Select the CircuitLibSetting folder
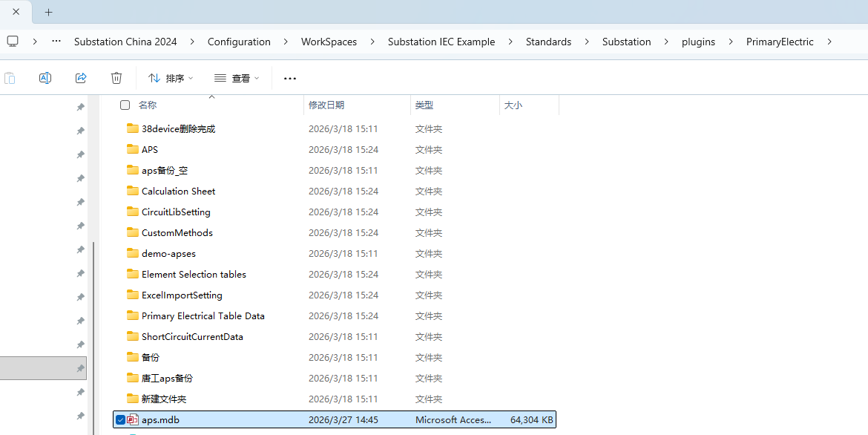Viewport: 868px width, 435px height. pos(176,212)
